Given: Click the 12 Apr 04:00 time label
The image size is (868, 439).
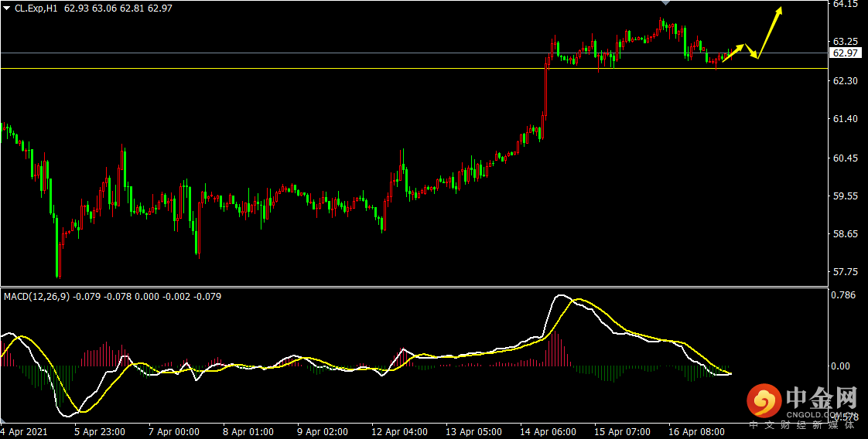Looking at the screenshot, I should [400, 431].
